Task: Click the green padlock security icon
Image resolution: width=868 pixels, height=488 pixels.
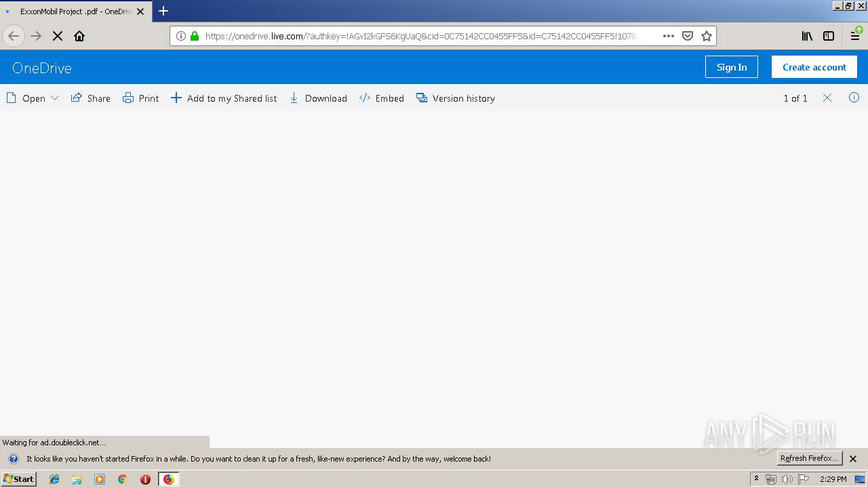Action: point(195,36)
